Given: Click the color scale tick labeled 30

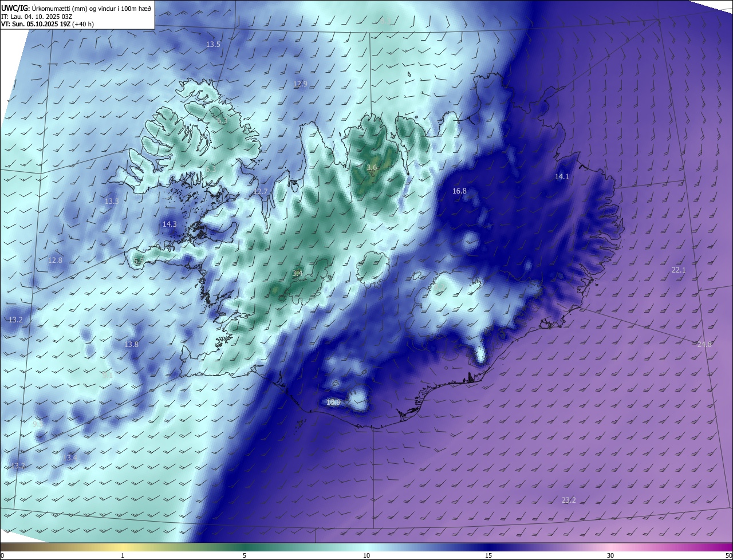Looking at the screenshot, I should (610, 555).
